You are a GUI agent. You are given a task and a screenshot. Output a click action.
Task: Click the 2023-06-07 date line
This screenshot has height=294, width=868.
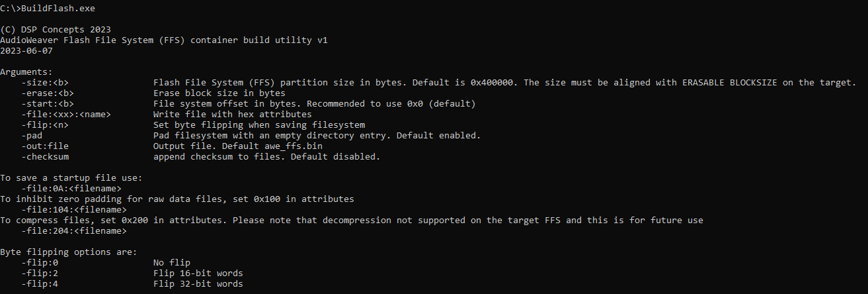tap(26, 51)
